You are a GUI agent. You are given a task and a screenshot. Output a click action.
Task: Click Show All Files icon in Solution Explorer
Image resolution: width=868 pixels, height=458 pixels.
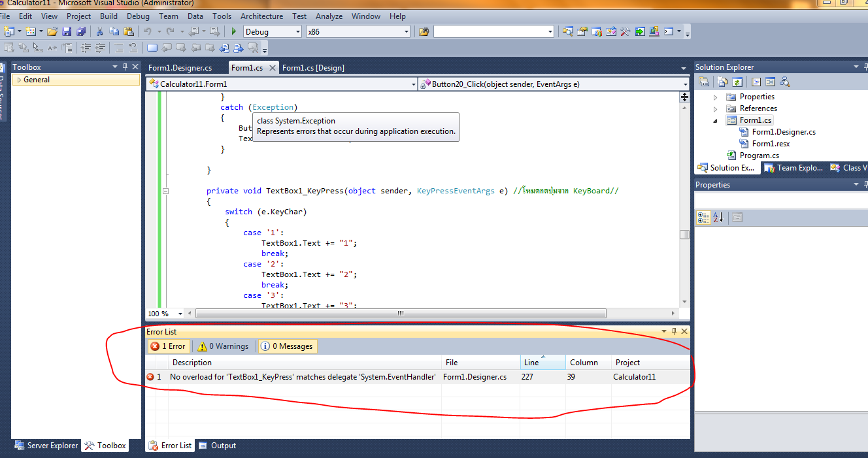723,82
